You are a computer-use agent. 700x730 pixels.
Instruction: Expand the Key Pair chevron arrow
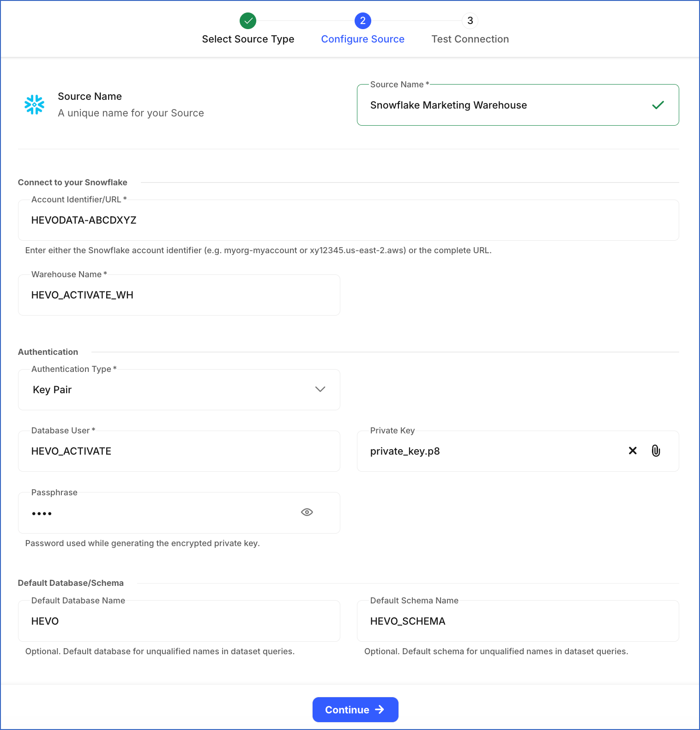(320, 389)
